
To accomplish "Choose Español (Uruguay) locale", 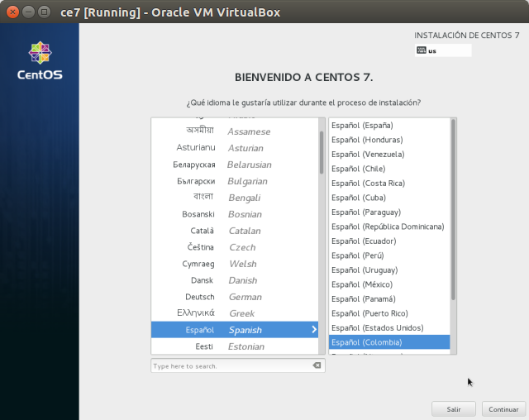I will (x=389, y=270).
